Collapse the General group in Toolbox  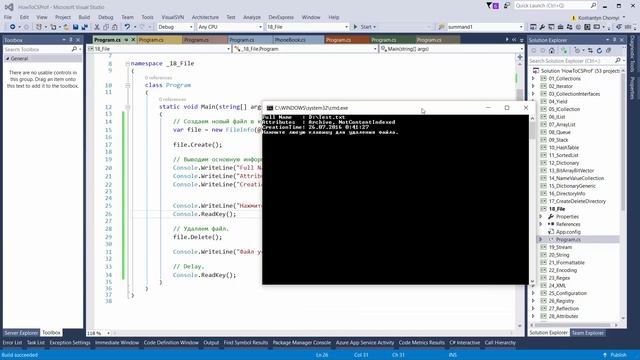[x=7, y=59]
